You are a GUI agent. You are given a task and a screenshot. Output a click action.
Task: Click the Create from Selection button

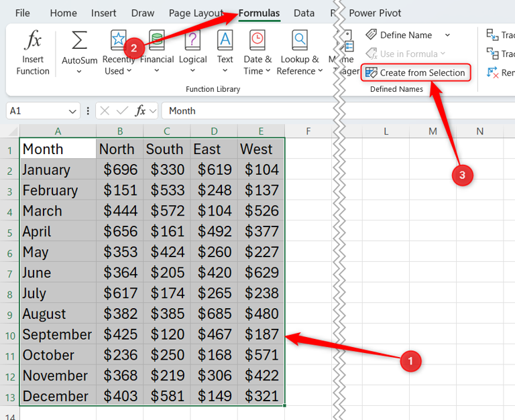pyautogui.click(x=416, y=72)
